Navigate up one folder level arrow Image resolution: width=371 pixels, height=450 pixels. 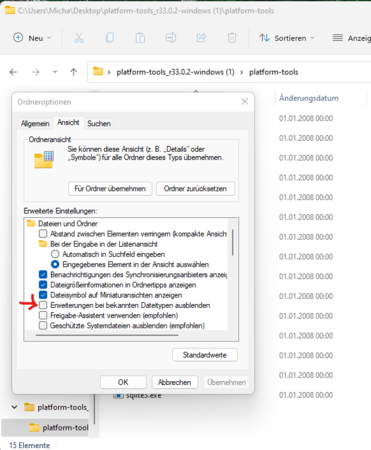tap(74, 72)
